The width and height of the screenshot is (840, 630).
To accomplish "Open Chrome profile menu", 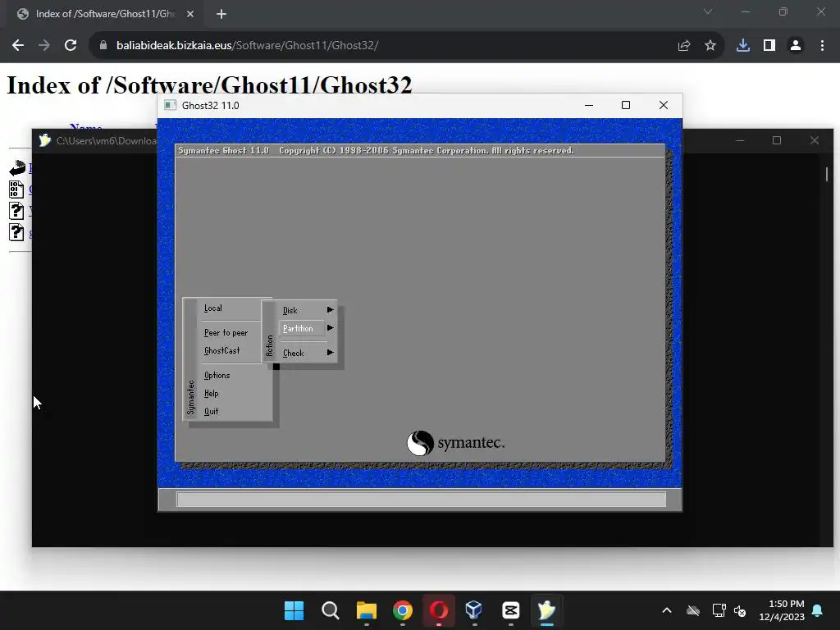I will click(x=796, y=46).
